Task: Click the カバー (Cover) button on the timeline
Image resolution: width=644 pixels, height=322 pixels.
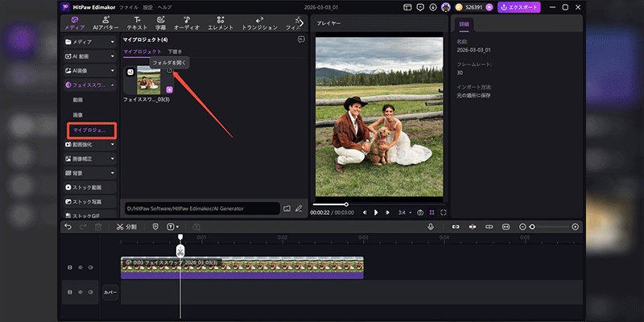Action: tap(110, 293)
